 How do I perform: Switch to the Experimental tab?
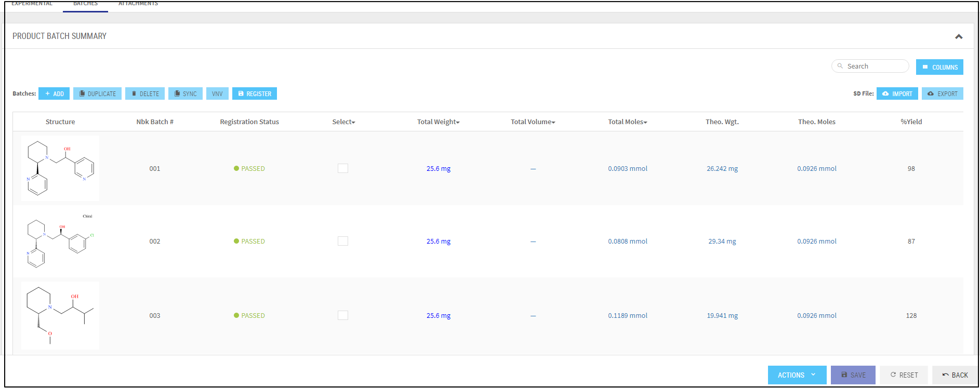click(32, 4)
